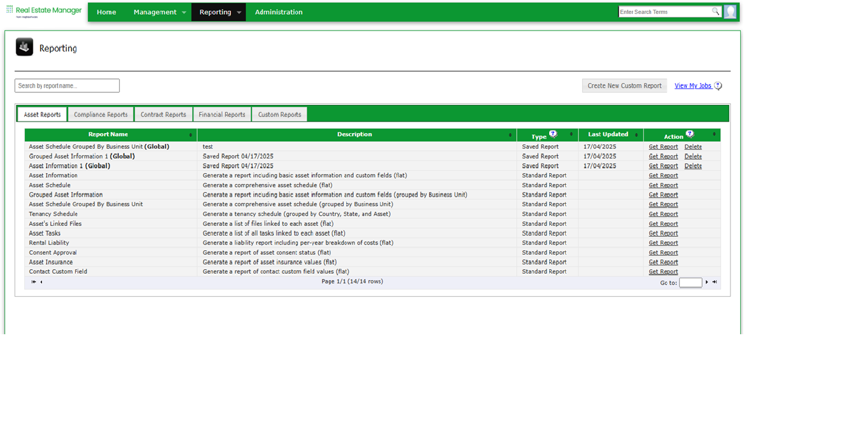The image size is (868, 438).
Task: Select the Rental Liability report name
Action: [49, 243]
